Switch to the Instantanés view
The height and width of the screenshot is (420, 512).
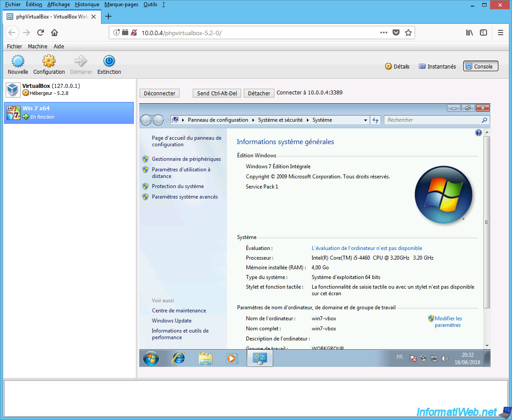click(x=437, y=66)
